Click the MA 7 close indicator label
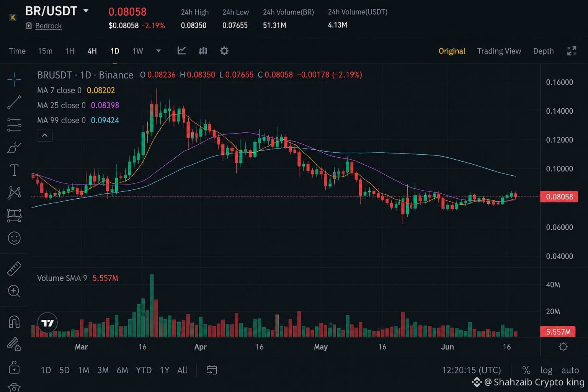This screenshot has width=588, height=392. pos(59,90)
